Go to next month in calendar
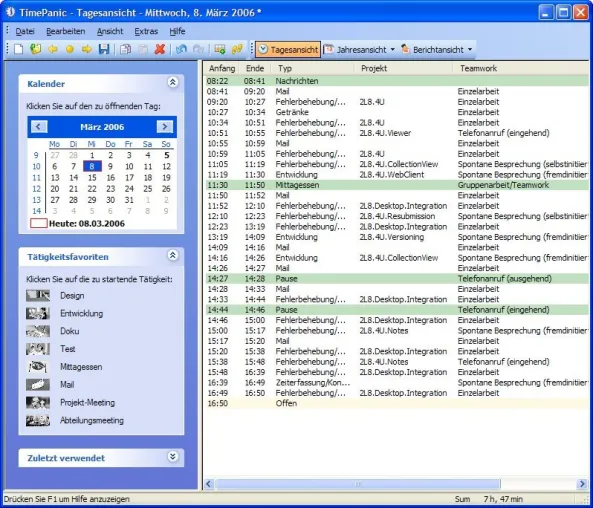 [x=165, y=127]
